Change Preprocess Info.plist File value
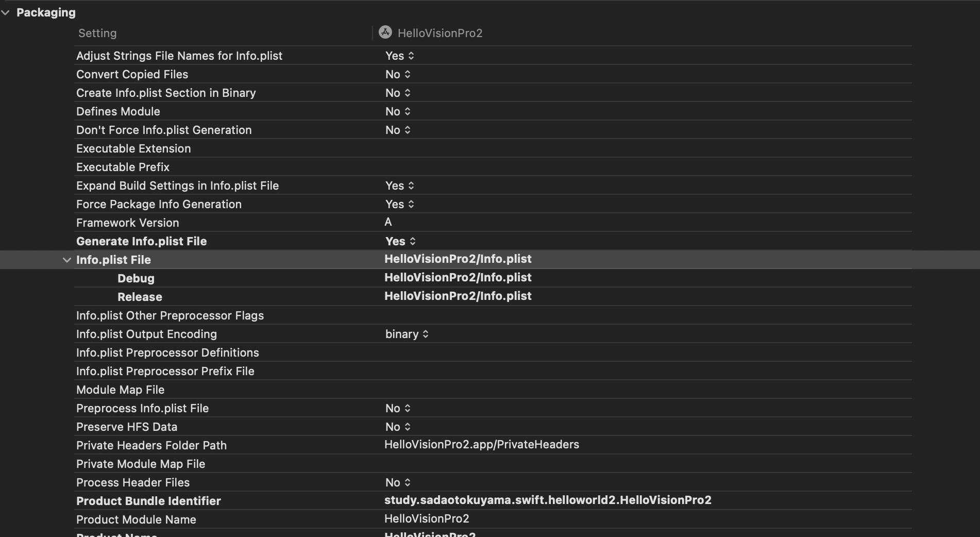980x537 pixels. 398,408
